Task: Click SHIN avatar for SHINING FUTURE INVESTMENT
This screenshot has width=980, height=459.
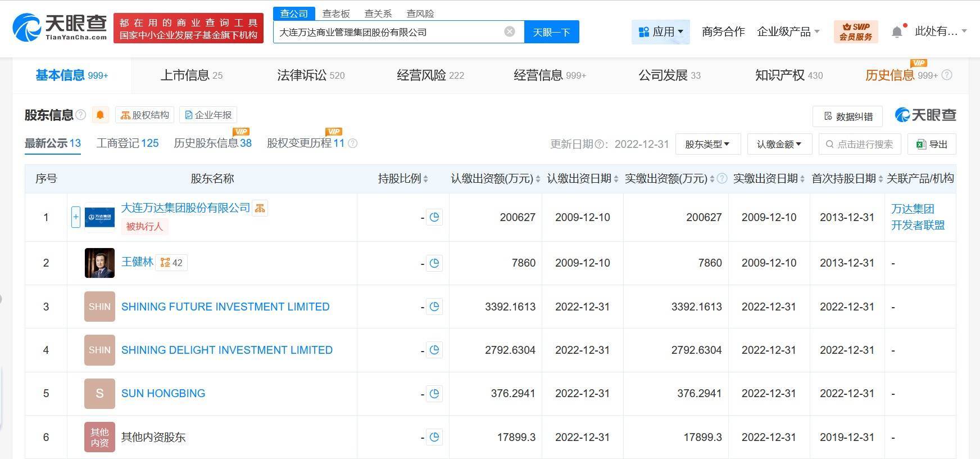Action: pos(99,307)
